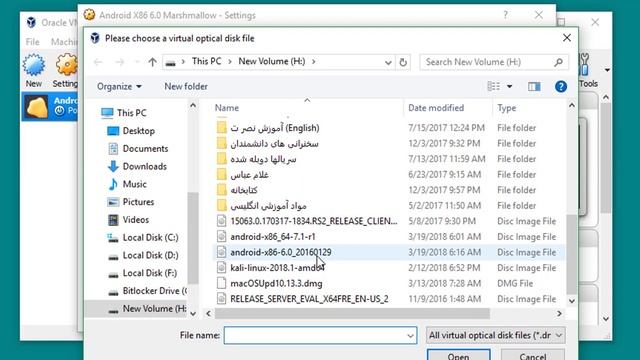Click the kali-linux-2018.1 disc image icon
The height and width of the screenshot is (360, 640).
(x=221, y=268)
